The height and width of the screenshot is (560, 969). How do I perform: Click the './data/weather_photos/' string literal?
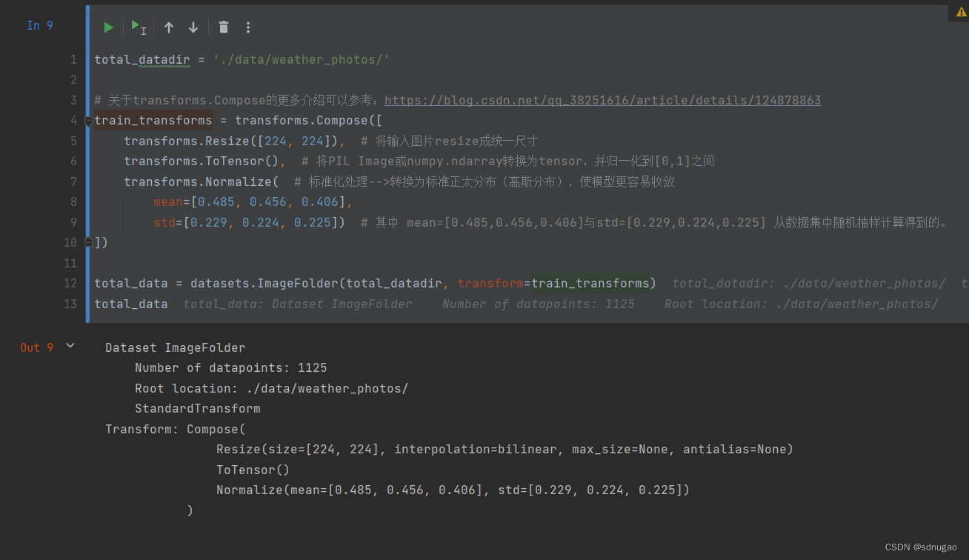pyautogui.click(x=302, y=59)
